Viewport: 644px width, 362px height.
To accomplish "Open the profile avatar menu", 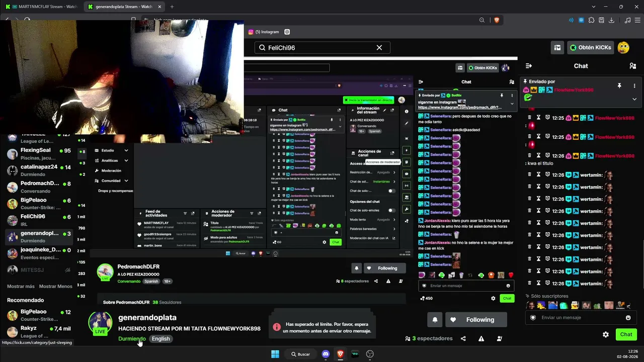I will point(623,48).
